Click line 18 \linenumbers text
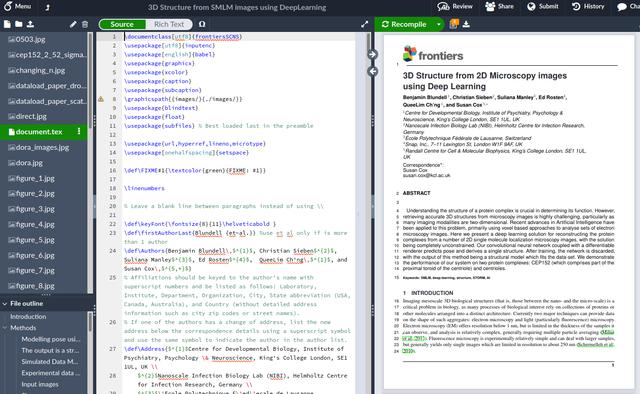Screen dimensions: 640x394 144,189
